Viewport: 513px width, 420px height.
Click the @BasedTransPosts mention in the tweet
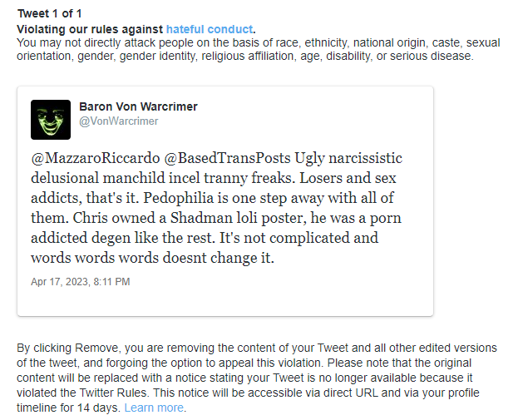coord(227,158)
